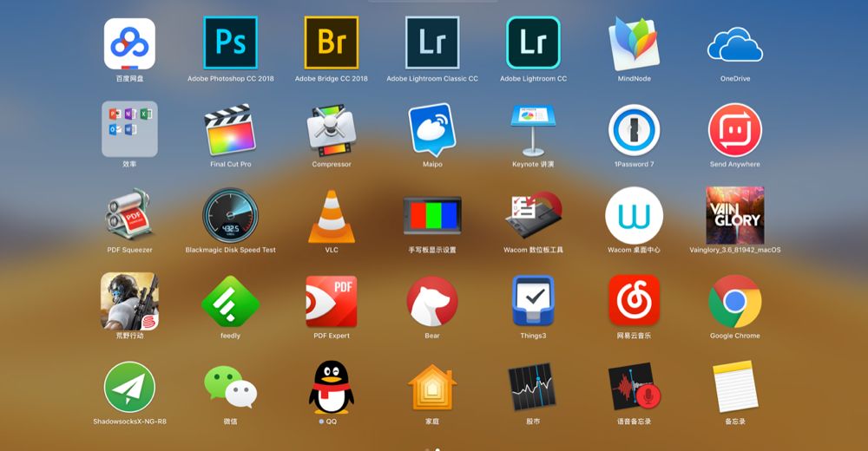Screen dimensions: 868x451
Task: Open Wacom 桌面中心
Action: click(635, 215)
